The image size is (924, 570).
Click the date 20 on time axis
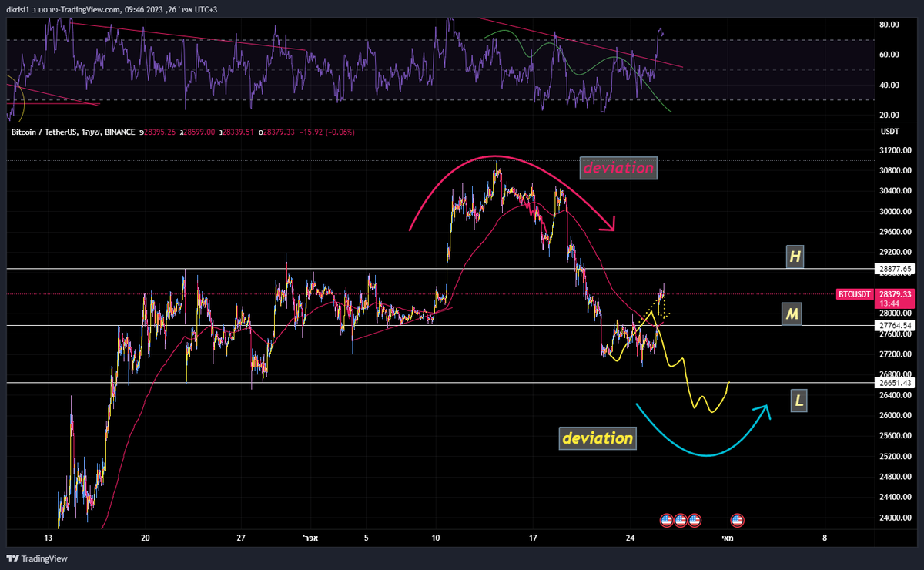tap(145, 538)
